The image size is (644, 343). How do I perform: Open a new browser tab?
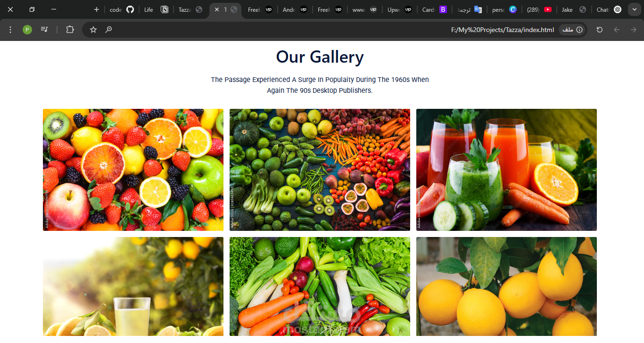[97, 9]
